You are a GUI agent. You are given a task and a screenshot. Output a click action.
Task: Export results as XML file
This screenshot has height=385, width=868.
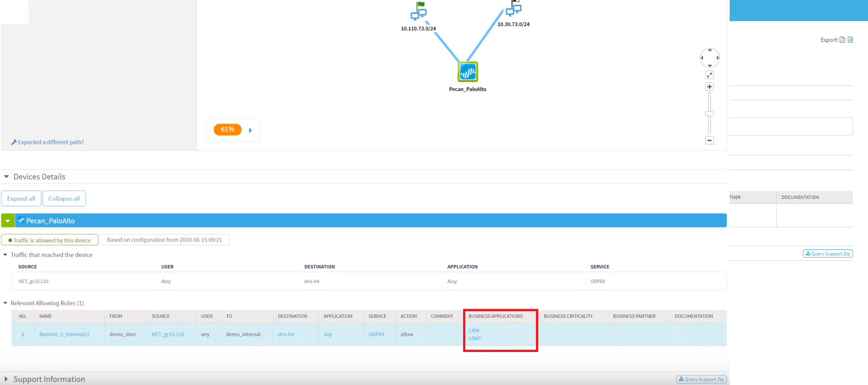tap(851, 40)
